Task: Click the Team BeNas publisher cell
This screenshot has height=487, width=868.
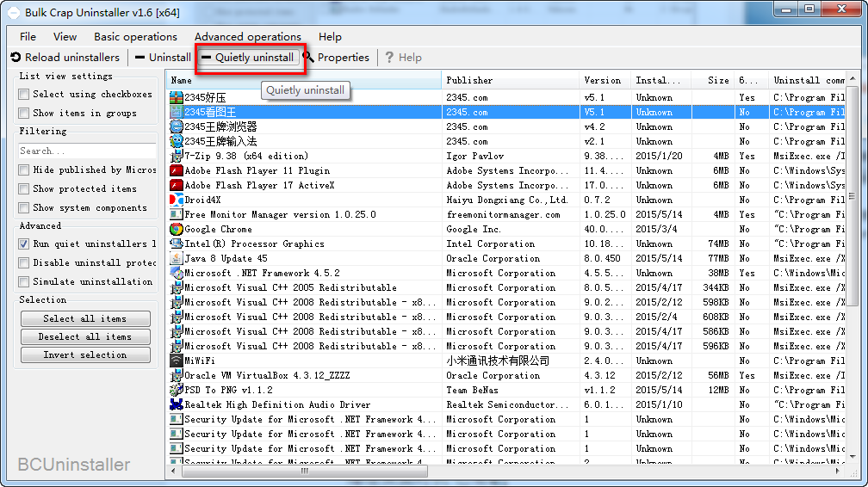Action: pos(472,390)
